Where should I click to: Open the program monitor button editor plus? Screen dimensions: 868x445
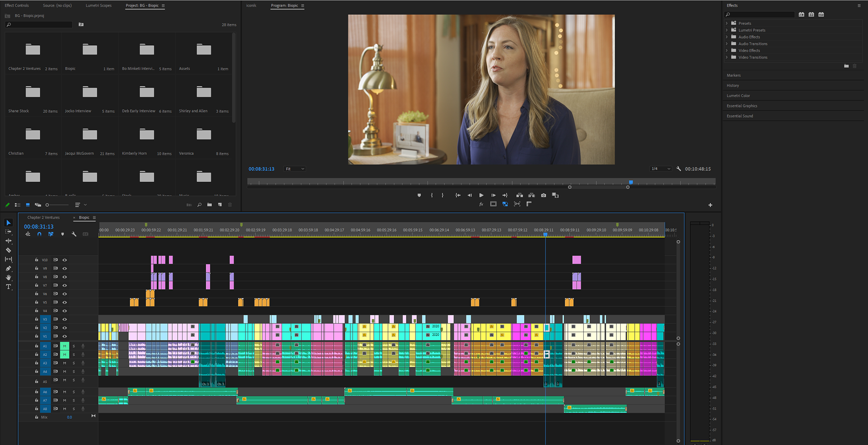point(710,205)
